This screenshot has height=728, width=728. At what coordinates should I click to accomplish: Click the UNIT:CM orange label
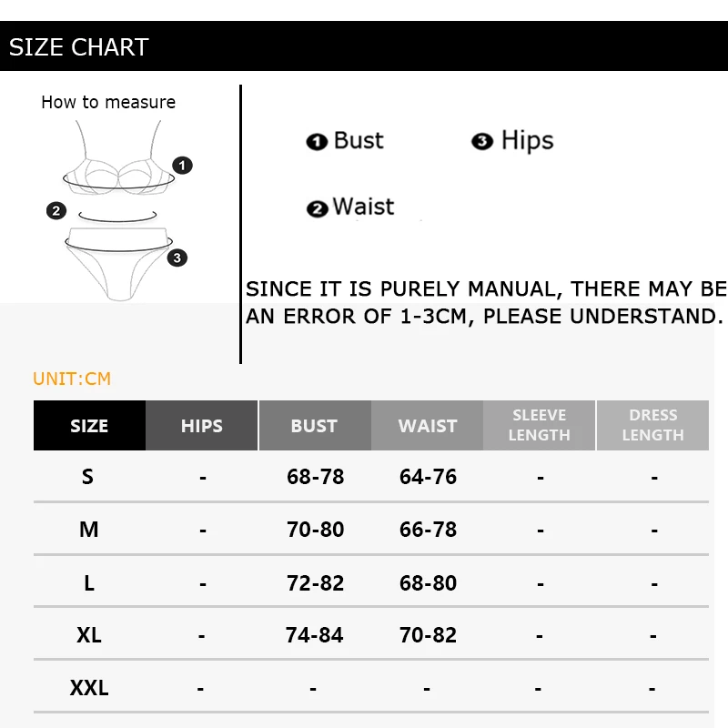tap(72, 379)
